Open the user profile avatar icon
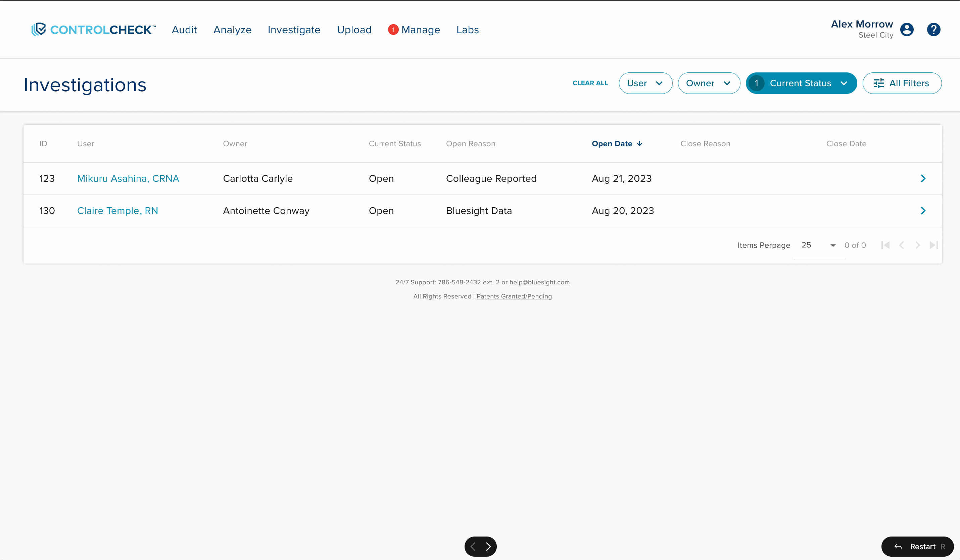 [907, 29]
